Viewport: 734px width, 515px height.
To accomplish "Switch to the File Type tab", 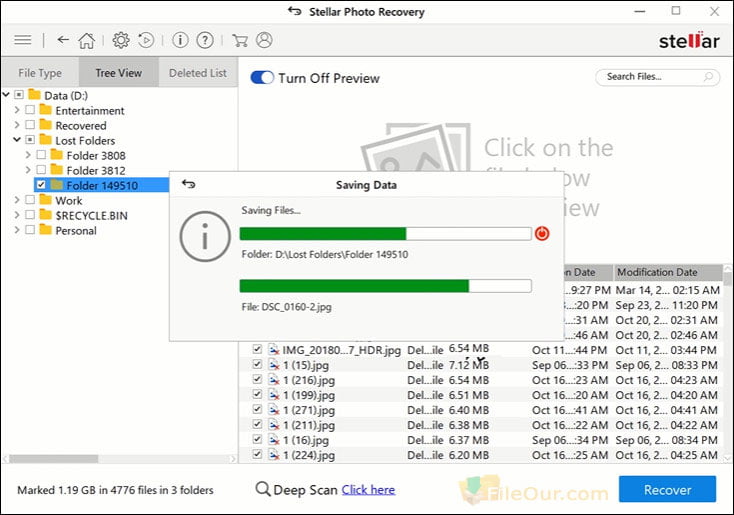I will point(40,73).
